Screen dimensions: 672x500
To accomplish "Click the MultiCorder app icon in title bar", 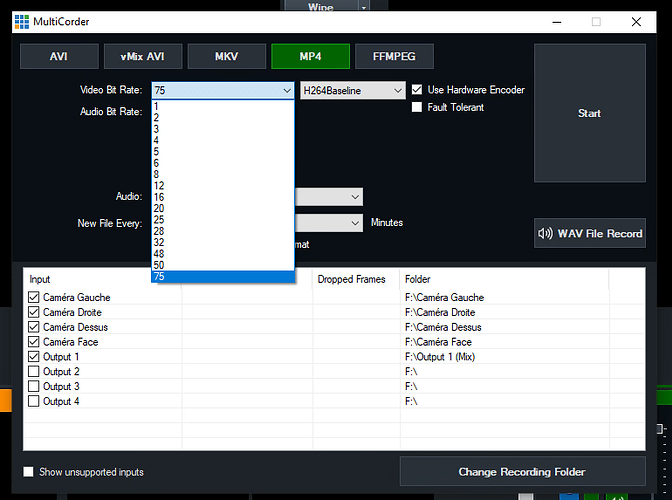I will [22, 21].
